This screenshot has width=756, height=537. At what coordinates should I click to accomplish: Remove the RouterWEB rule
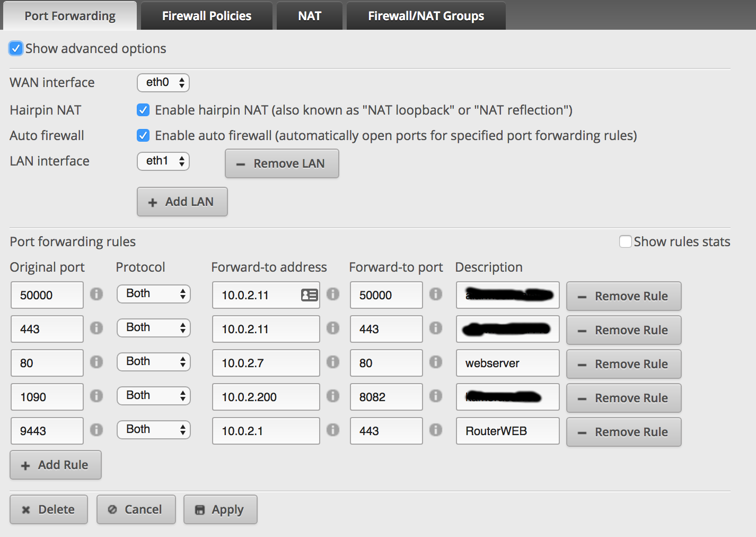click(x=623, y=432)
